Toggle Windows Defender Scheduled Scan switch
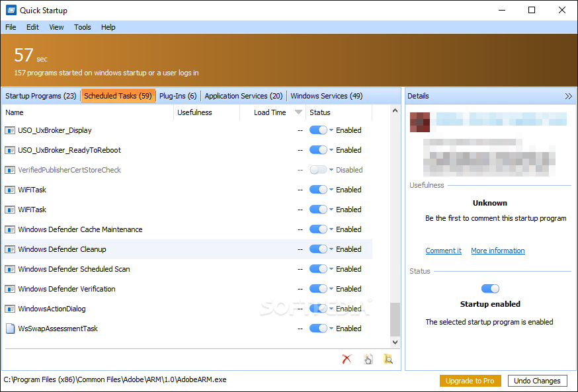Viewport: 578px width, 392px height. (x=318, y=269)
